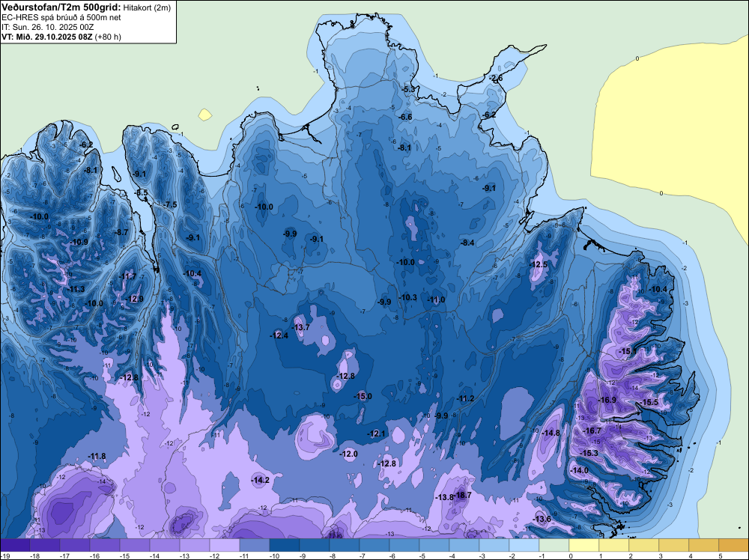
Task: Select the valid time 'VT: Mið. 29.10.2025 08Z'
Action: [x=46, y=37]
